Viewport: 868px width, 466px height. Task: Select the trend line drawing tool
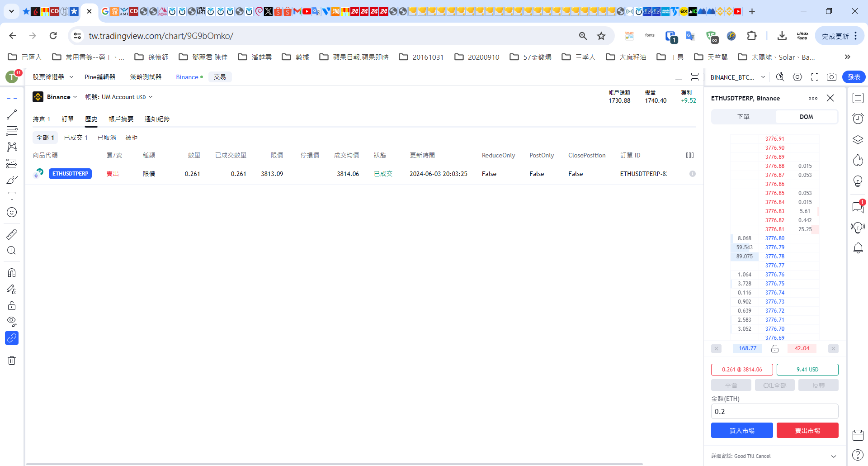click(12, 114)
